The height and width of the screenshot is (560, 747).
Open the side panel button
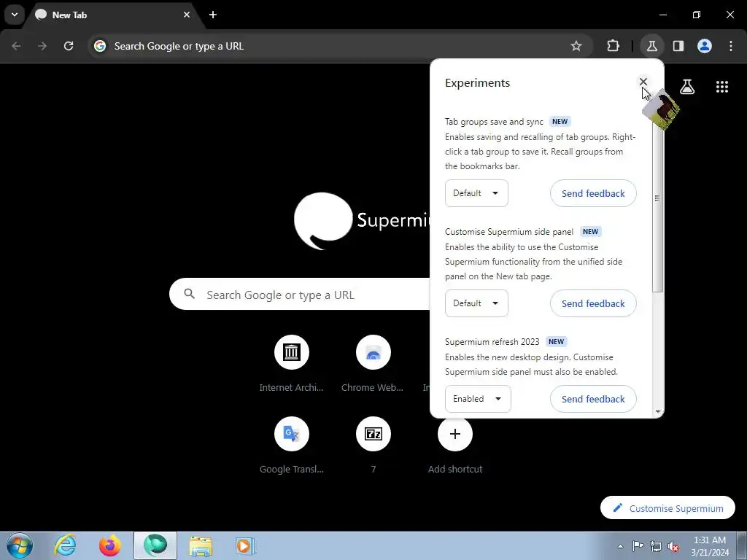coord(678,46)
